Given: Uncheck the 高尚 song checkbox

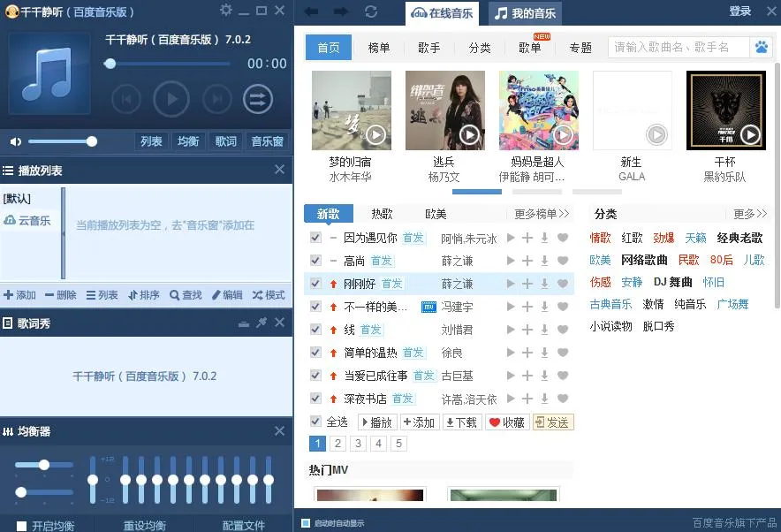Looking at the screenshot, I should pos(315,260).
